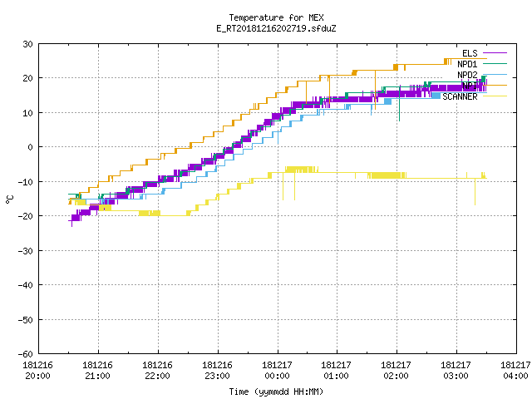The image size is (532, 399).
Task: Click the x-axis label 181217 01:00
Action: coord(336,371)
